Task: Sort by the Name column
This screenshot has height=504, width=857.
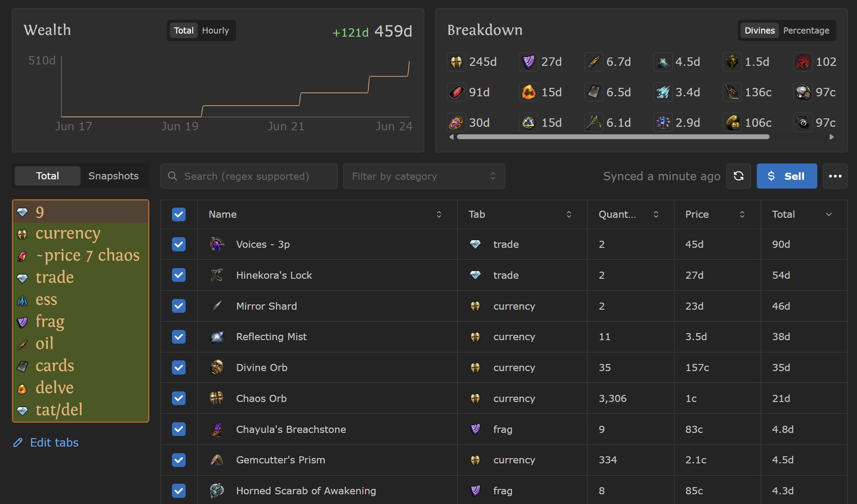Action: 327,214
